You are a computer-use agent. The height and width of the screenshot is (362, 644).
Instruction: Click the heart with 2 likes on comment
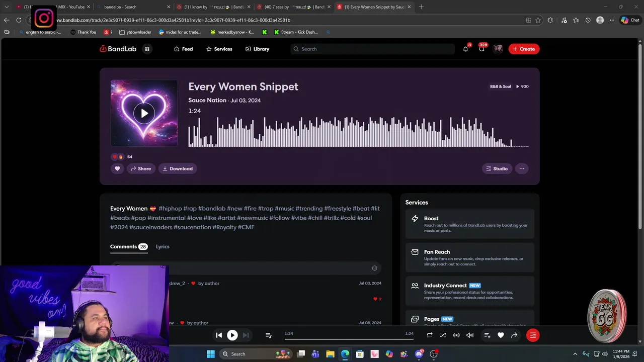[377, 299]
